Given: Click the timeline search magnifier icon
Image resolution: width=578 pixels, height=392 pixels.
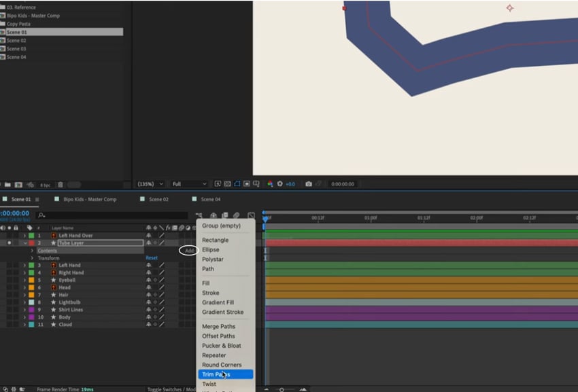Looking at the screenshot, I should pyautogui.click(x=41, y=215).
